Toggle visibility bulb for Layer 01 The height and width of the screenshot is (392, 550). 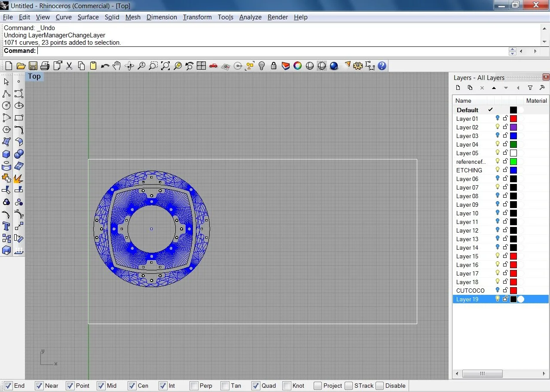click(x=498, y=119)
